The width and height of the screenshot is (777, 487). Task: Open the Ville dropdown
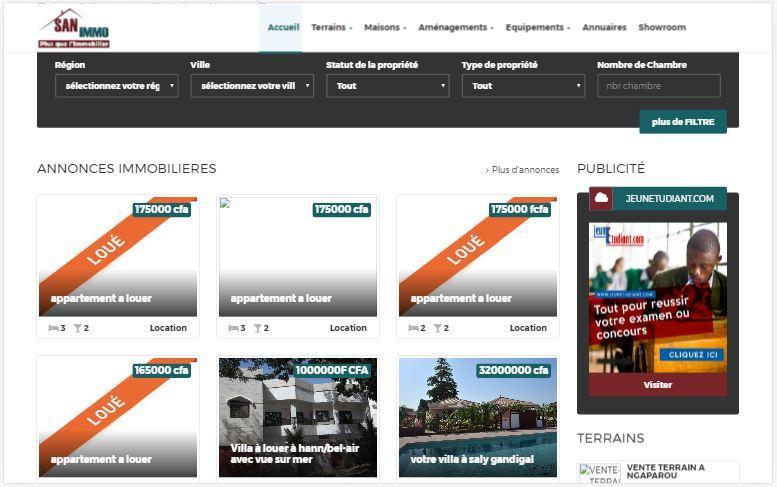coord(252,86)
